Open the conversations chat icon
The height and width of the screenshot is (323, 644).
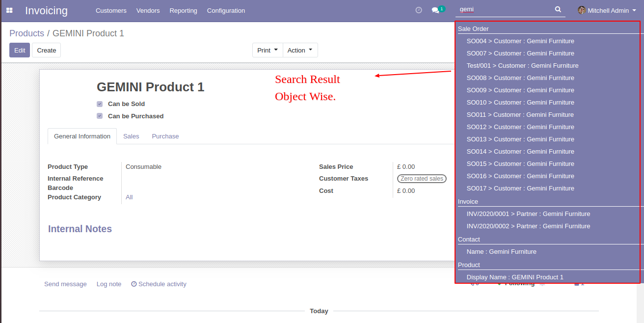(x=435, y=10)
